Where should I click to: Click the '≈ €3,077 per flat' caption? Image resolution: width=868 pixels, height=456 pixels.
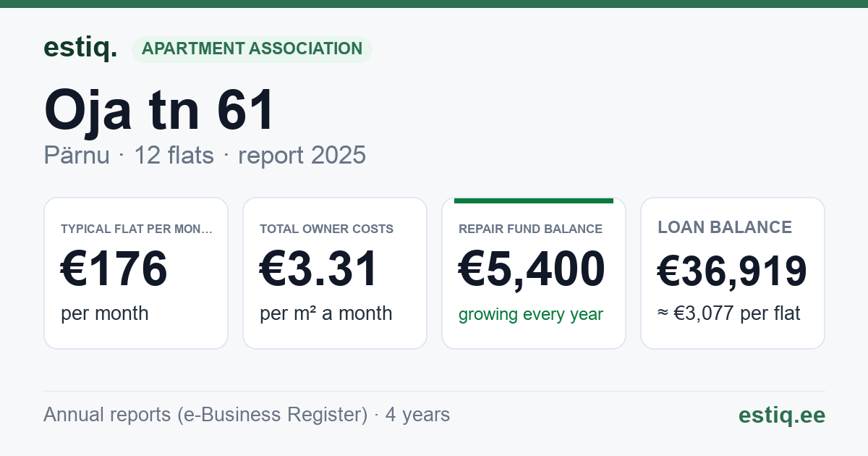(729, 313)
